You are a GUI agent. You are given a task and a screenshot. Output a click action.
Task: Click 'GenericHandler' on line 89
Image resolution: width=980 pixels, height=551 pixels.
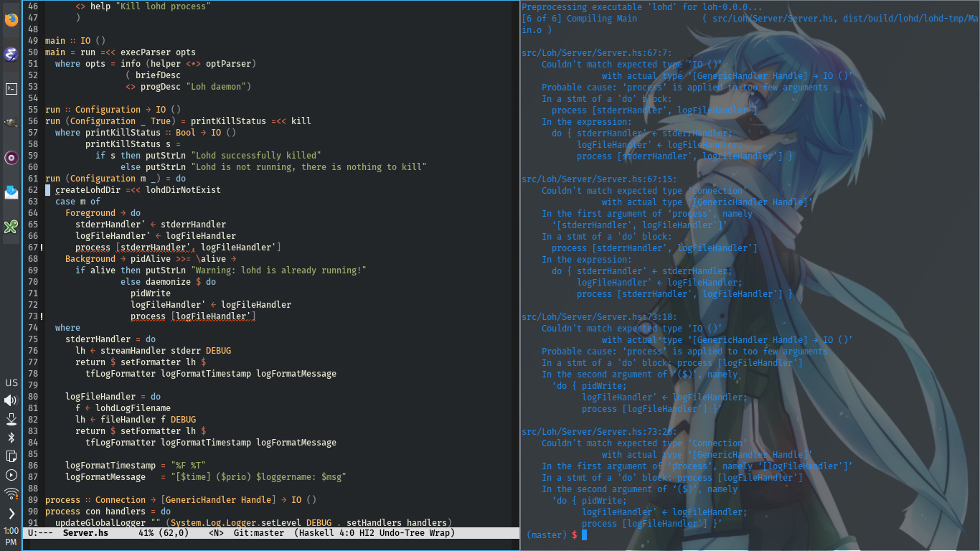point(201,500)
